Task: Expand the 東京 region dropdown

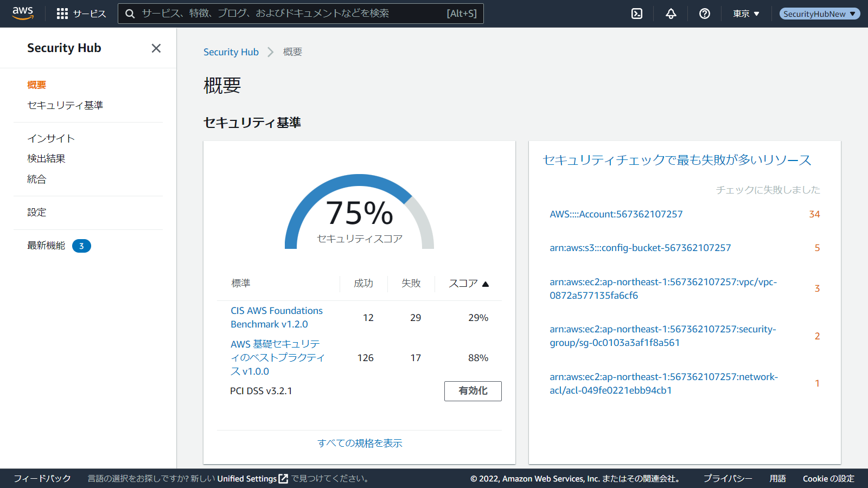Action: (x=746, y=14)
